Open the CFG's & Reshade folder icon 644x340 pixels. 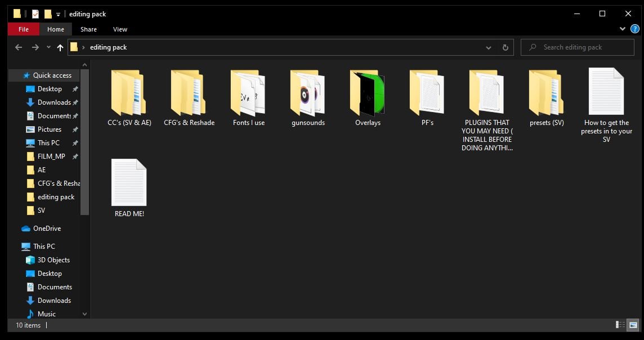tap(188, 93)
